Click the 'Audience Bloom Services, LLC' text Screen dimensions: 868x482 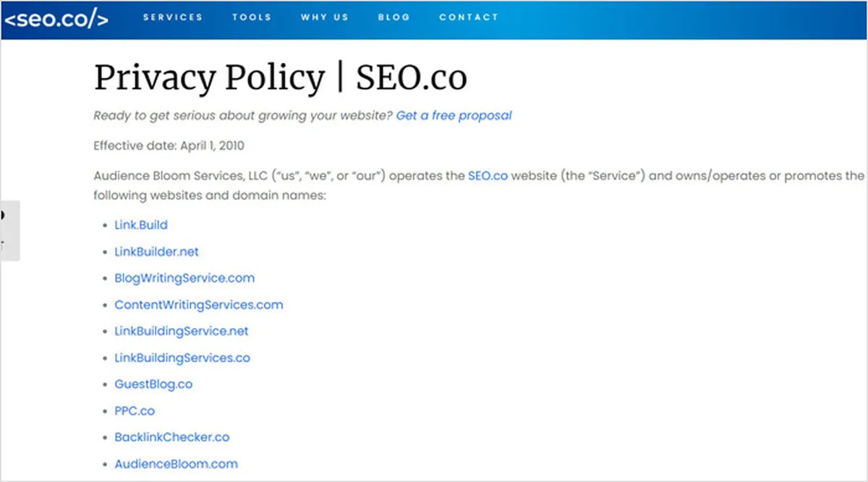(x=181, y=176)
